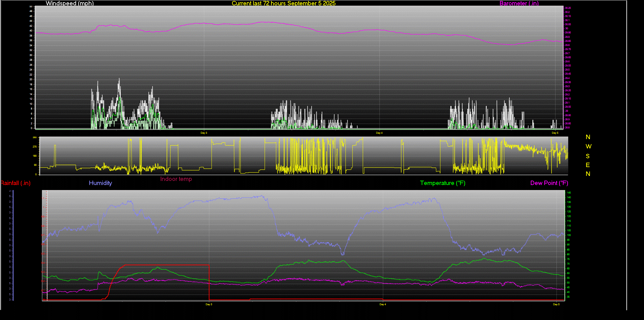This screenshot has width=644, height=320.
Task: Click the 'Humidity' legend label
Action: 100,183
